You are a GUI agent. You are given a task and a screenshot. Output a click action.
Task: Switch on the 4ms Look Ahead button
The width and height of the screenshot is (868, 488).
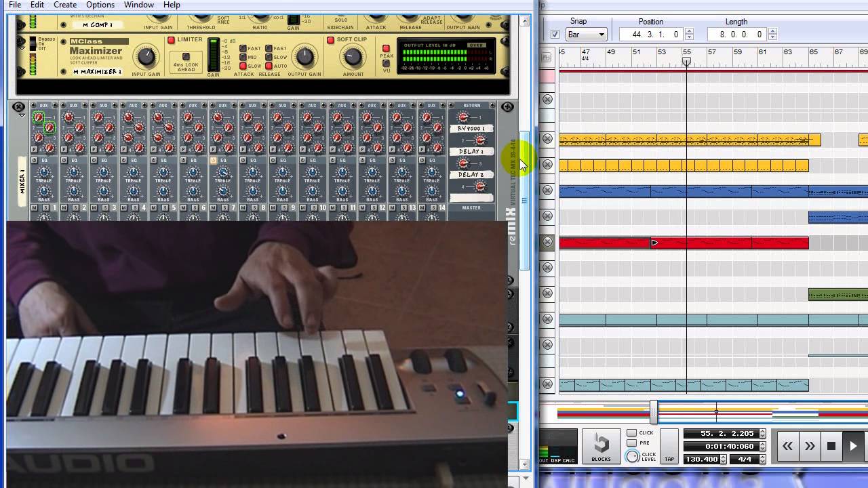tap(186, 57)
